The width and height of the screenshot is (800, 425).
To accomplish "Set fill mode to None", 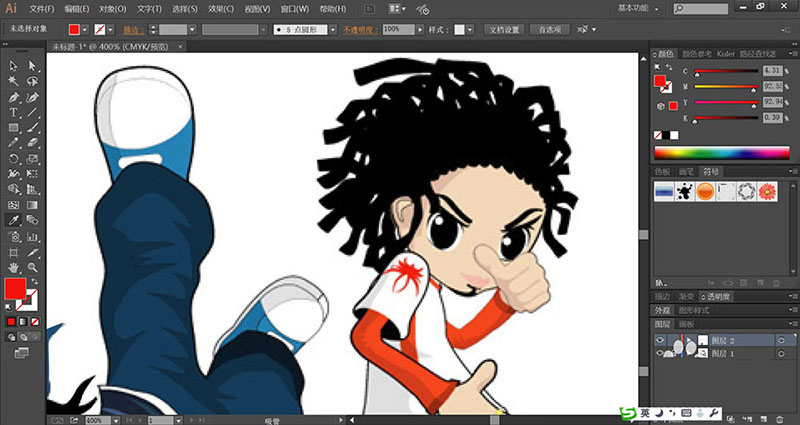I will [35, 322].
